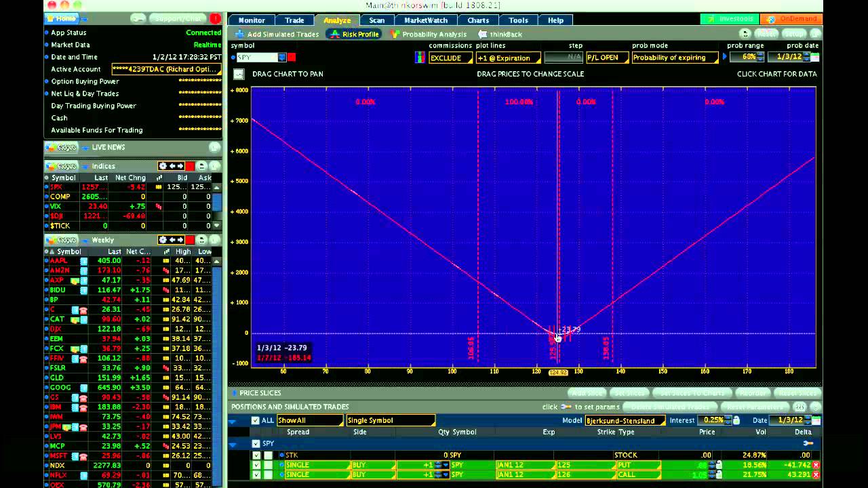Launch the Investools button
This screenshot has width=868, height=488.
pos(728,20)
